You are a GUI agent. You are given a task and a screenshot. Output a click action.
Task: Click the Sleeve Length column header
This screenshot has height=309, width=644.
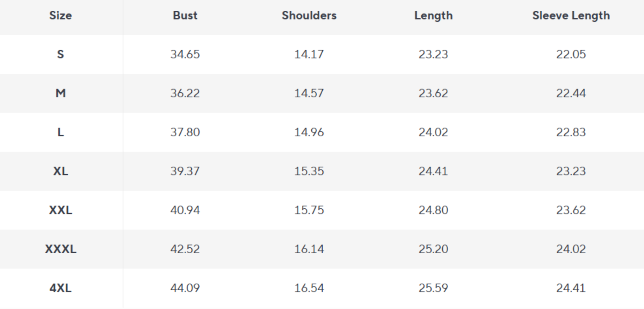tap(571, 15)
